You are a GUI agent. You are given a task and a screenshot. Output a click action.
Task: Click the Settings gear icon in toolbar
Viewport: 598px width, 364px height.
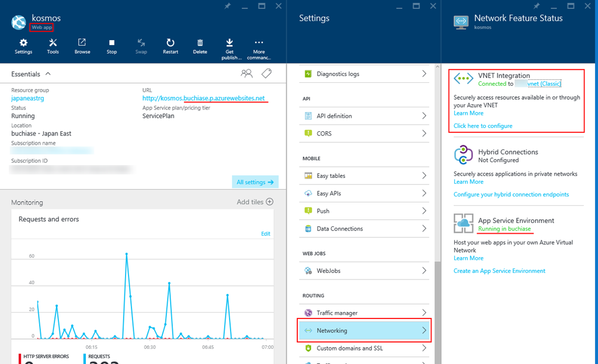23,43
